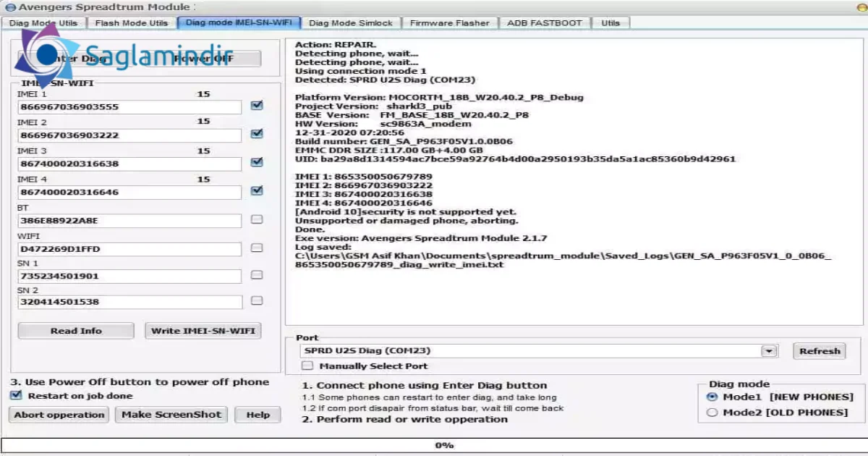The image size is (868, 456).
Task: Click the 'HW Version: sc9863A_modem' line
Action: pos(383,124)
